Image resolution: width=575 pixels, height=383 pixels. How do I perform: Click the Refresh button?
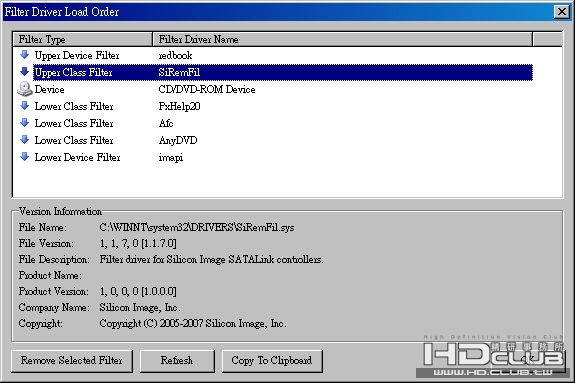177,361
